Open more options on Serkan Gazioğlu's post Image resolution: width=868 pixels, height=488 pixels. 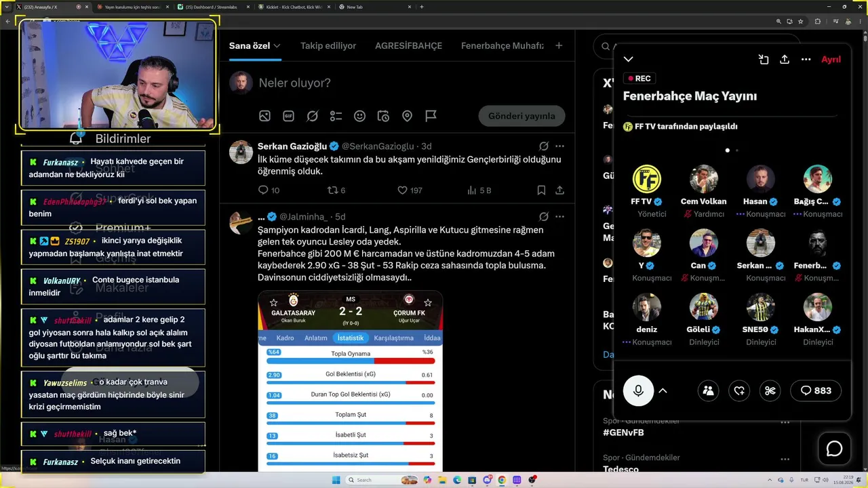(x=560, y=146)
